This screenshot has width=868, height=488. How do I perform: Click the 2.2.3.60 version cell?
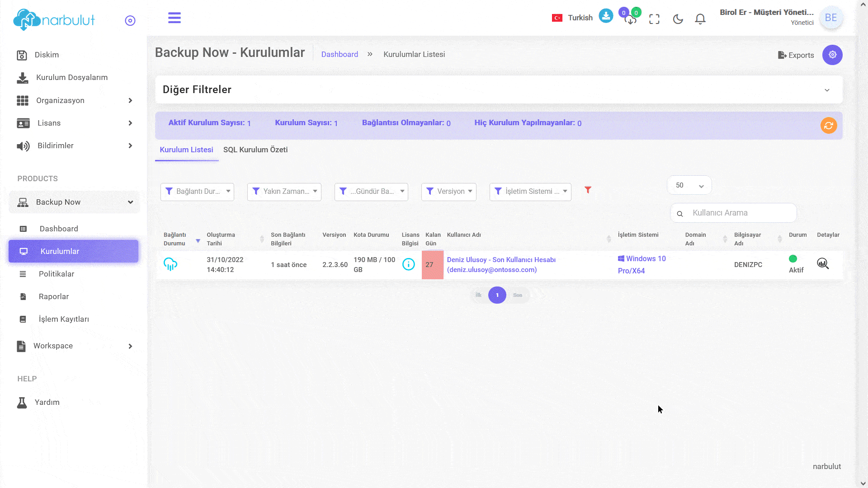tap(335, 265)
